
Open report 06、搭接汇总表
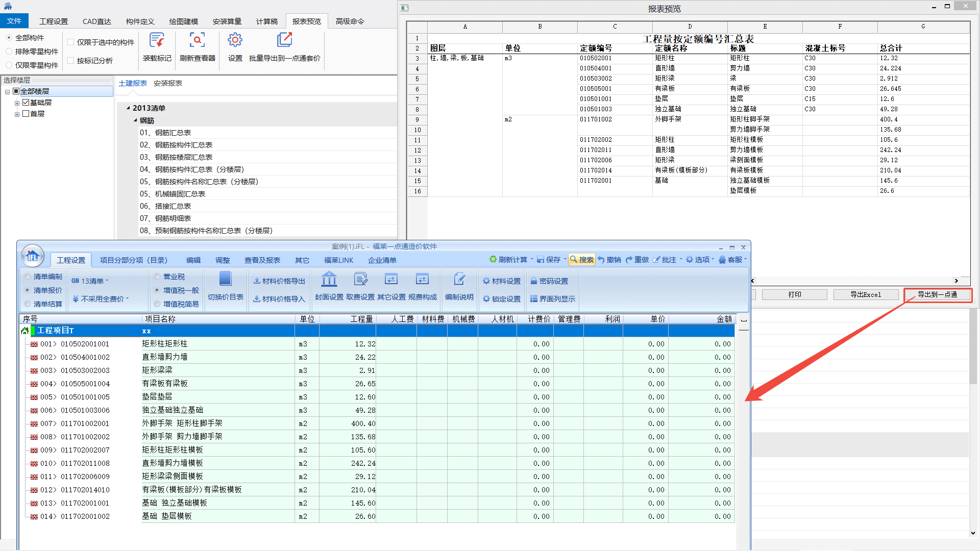coord(165,206)
